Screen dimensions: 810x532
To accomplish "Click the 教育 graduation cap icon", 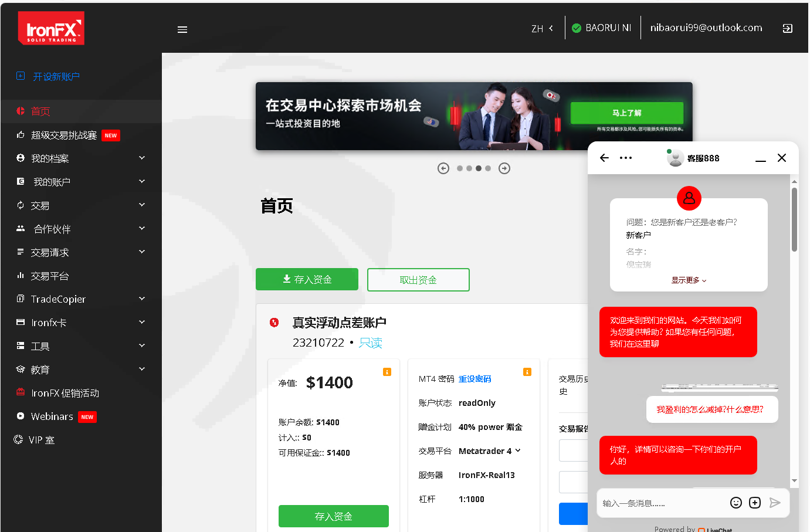I will [x=21, y=369].
